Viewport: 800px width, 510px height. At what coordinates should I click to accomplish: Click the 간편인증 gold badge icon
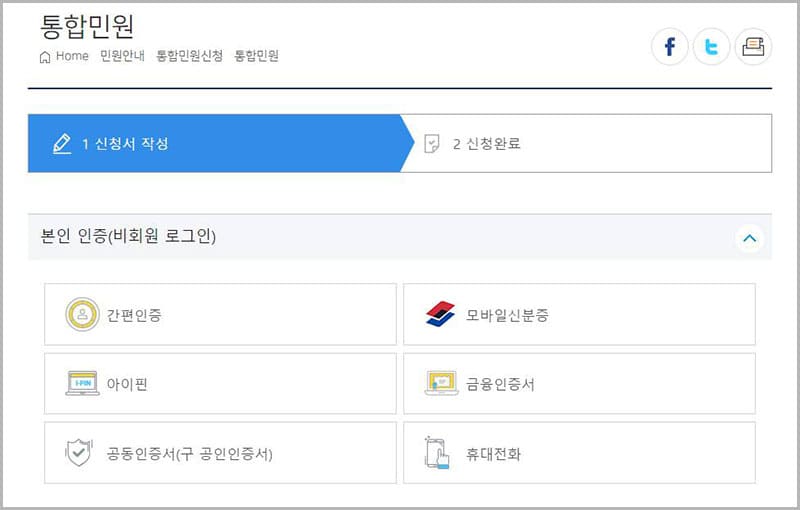click(x=82, y=315)
